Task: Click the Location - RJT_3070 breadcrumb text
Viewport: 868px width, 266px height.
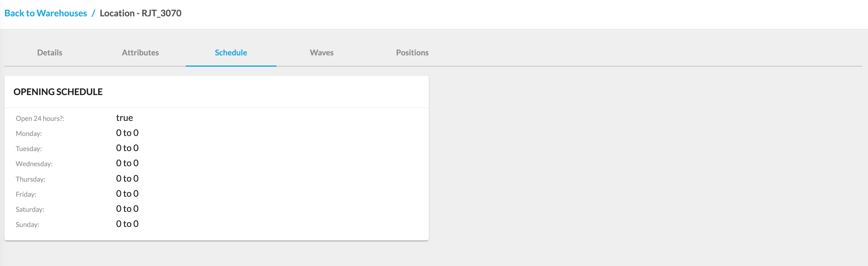Action: [140, 13]
